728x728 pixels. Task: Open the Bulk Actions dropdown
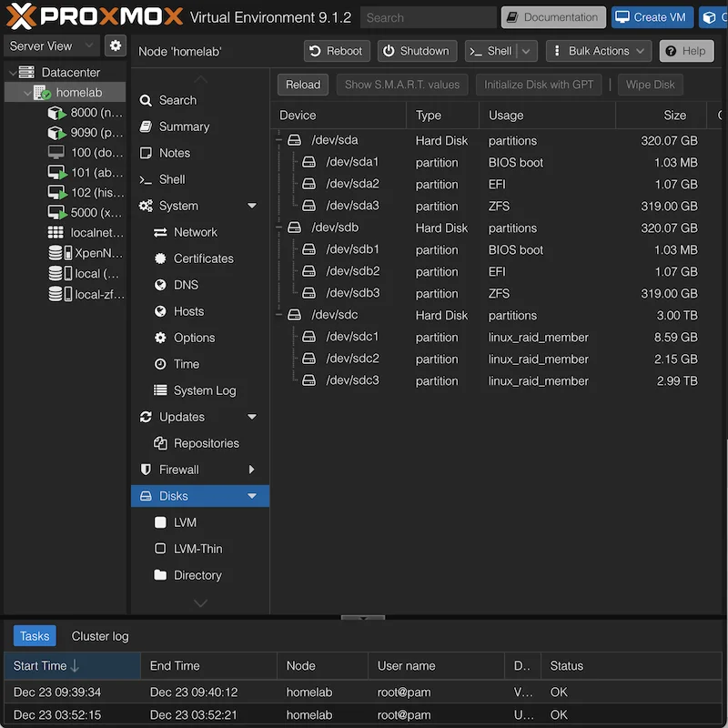[x=598, y=51]
